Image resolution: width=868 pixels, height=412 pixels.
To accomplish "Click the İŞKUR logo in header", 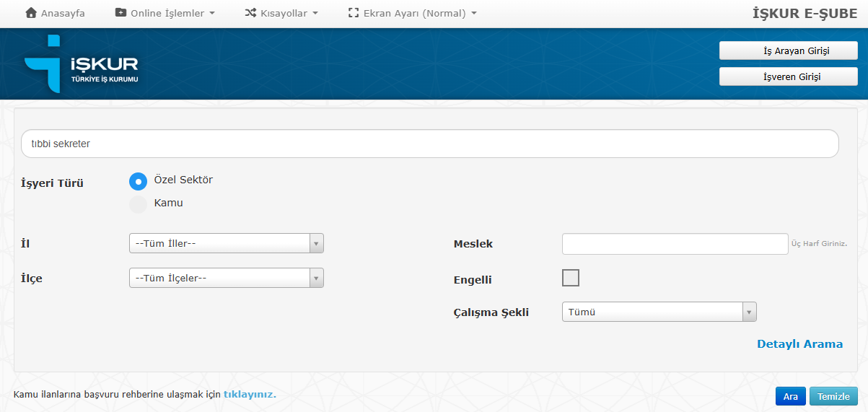I will 81,63.
